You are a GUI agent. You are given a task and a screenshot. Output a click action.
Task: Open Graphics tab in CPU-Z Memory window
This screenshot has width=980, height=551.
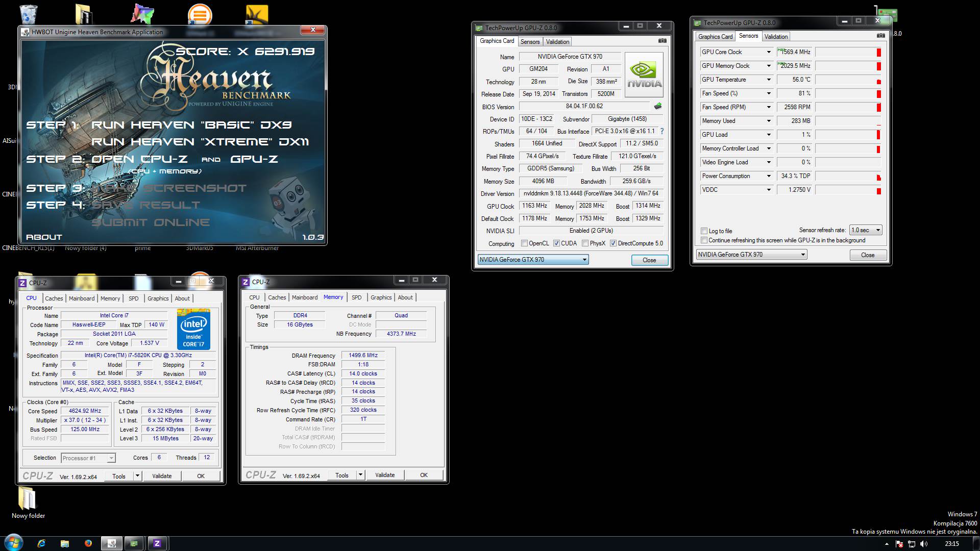point(381,297)
